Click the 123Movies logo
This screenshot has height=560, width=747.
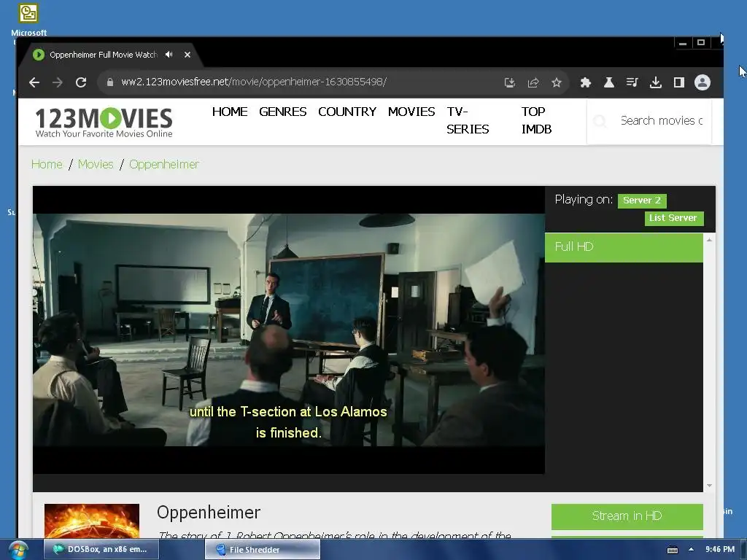pos(104,122)
